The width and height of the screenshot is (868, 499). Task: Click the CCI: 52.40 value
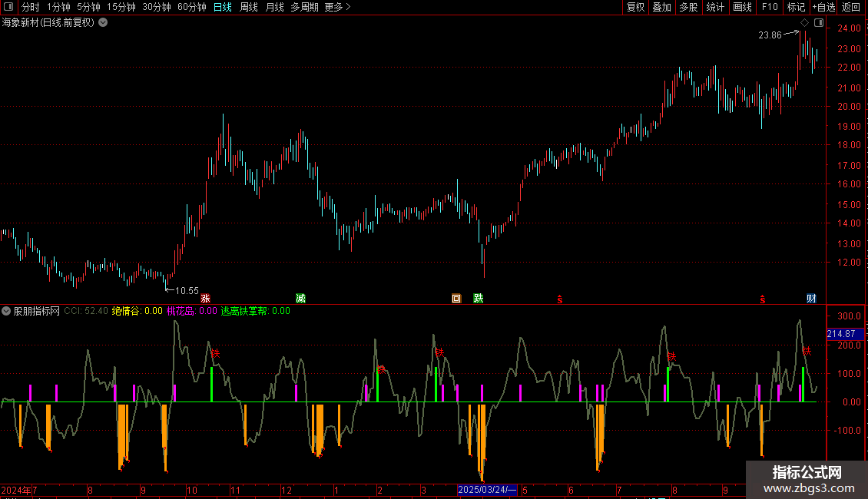point(86,311)
